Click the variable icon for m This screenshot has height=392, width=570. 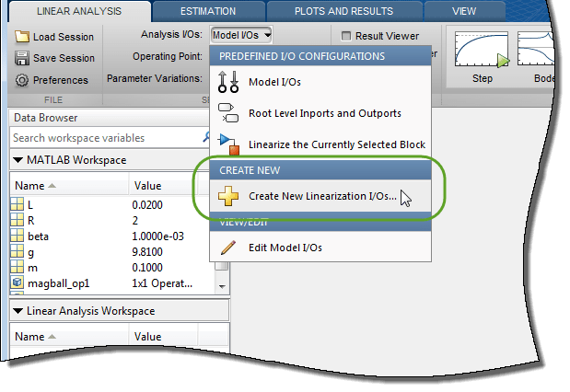click(x=17, y=267)
